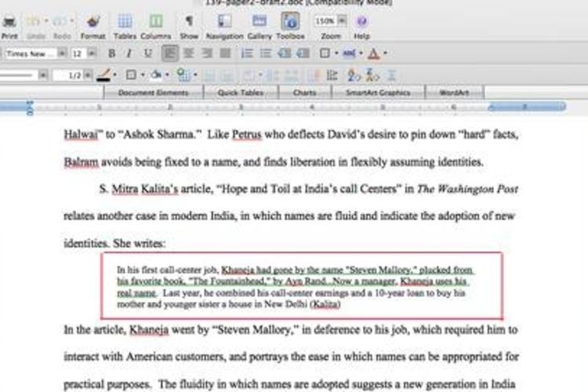Switch to SmartArt Graphics tab
Screen dimensions: 588x392
point(382,93)
